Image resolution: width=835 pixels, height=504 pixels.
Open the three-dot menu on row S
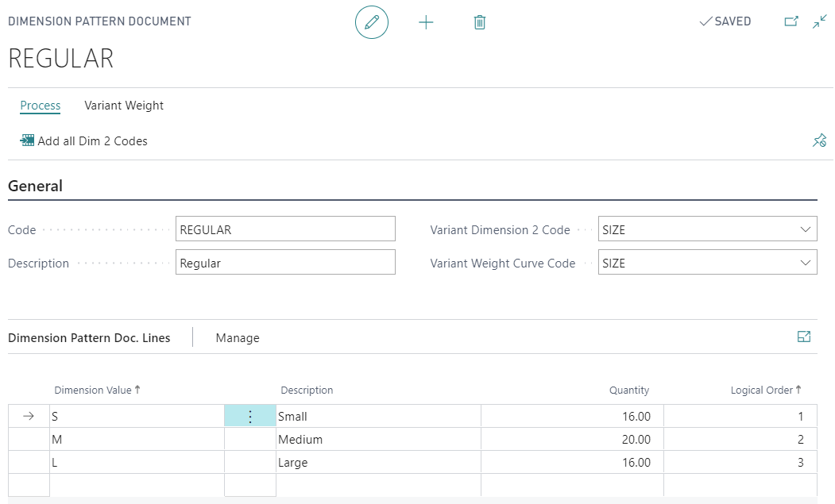click(x=250, y=416)
